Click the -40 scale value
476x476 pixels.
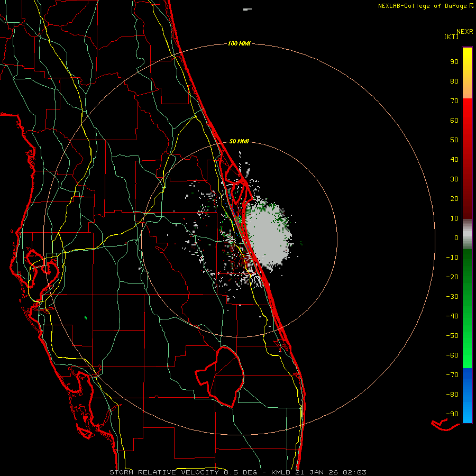(452, 316)
